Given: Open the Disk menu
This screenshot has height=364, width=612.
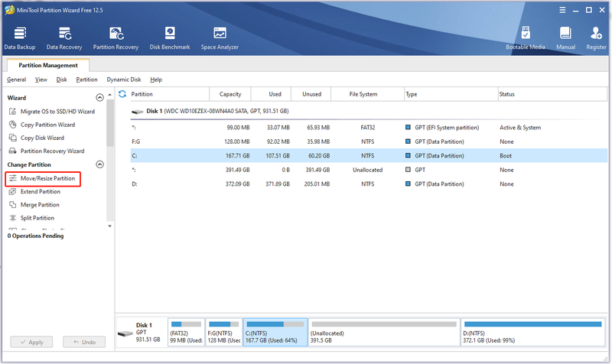Looking at the screenshot, I should point(61,80).
